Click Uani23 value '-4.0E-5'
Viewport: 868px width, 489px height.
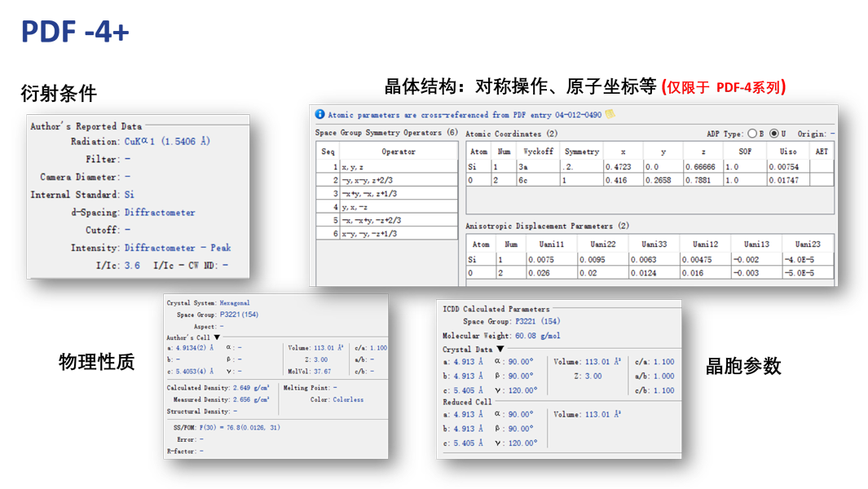pos(808,259)
